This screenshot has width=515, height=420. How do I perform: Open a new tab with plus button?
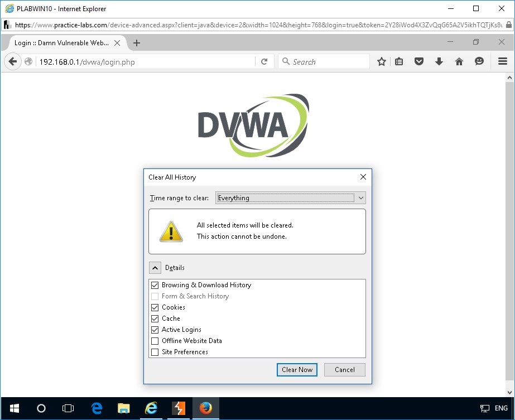tap(137, 43)
